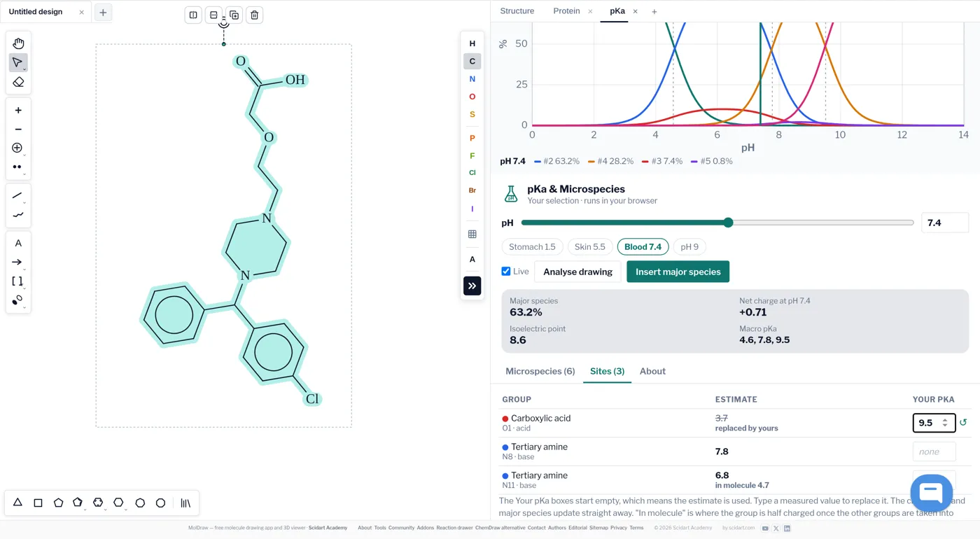Click the Analyse drawing button
The height and width of the screenshot is (539, 980).
coord(577,272)
